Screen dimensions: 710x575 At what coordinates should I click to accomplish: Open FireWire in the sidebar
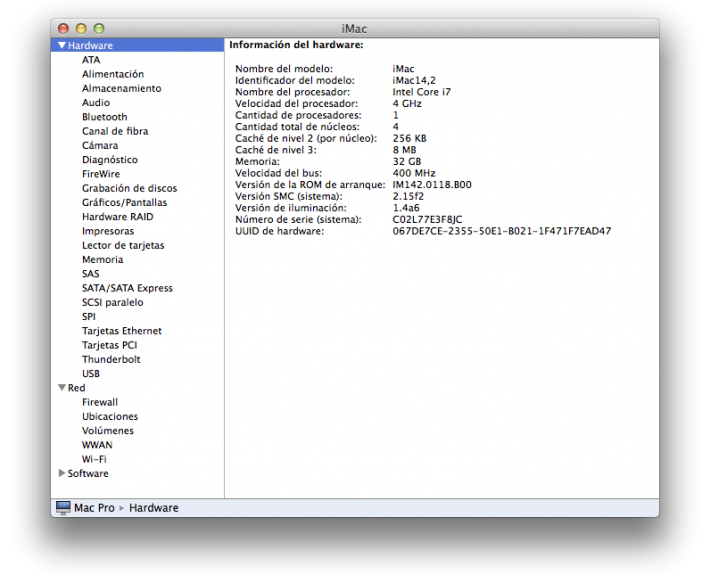(x=101, y=174)
